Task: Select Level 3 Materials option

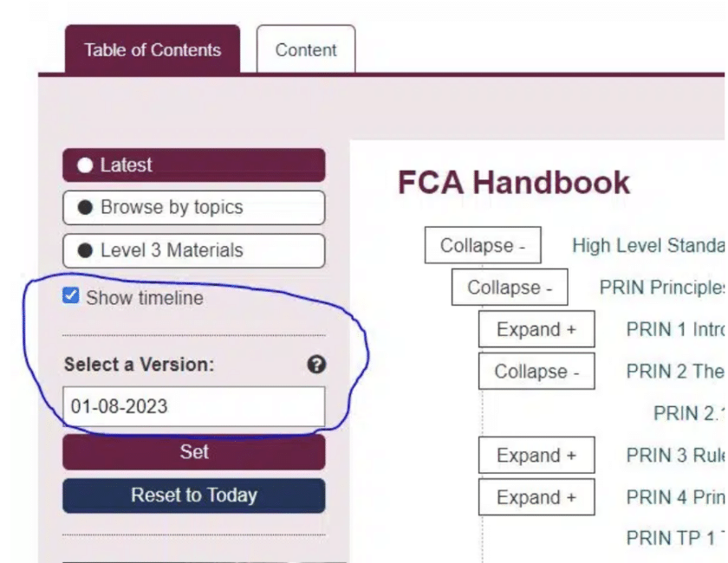Action: [x=193, y=250]
